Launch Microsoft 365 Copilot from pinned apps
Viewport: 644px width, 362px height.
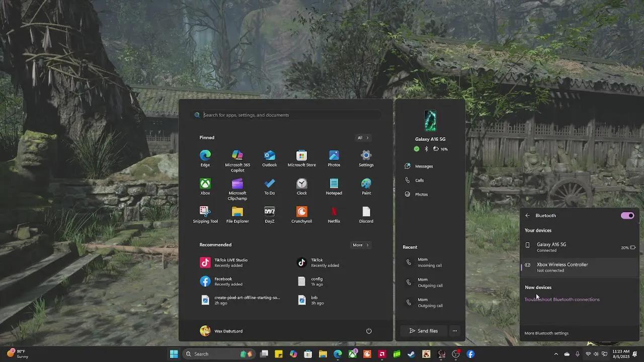(237, 161)
